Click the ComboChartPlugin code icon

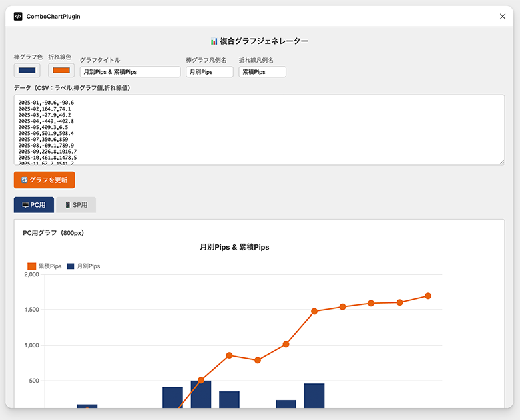pyautogui.click(x=18, y=16)
